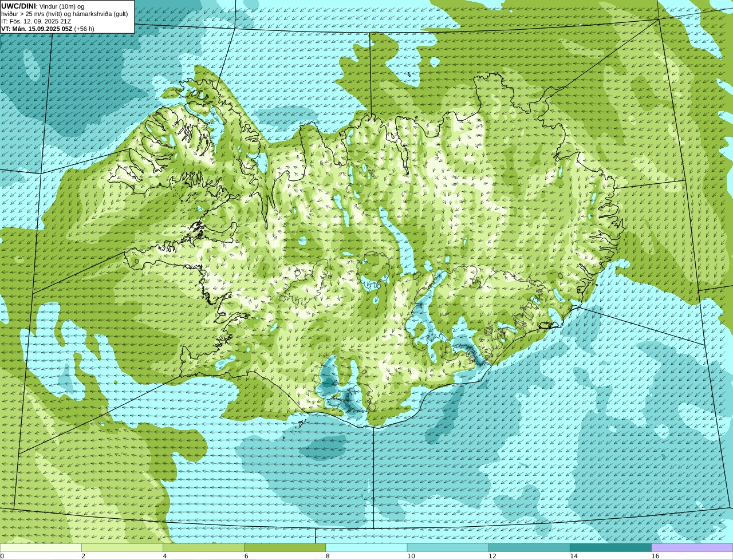Click the legend scale label '14'
Viewport: 733px width, 560px height.
[574, 556]
